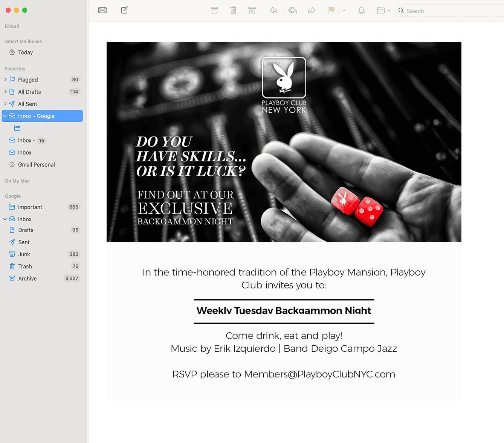Archive the selected message
The image size is (504, 443).
coord(214,10)
